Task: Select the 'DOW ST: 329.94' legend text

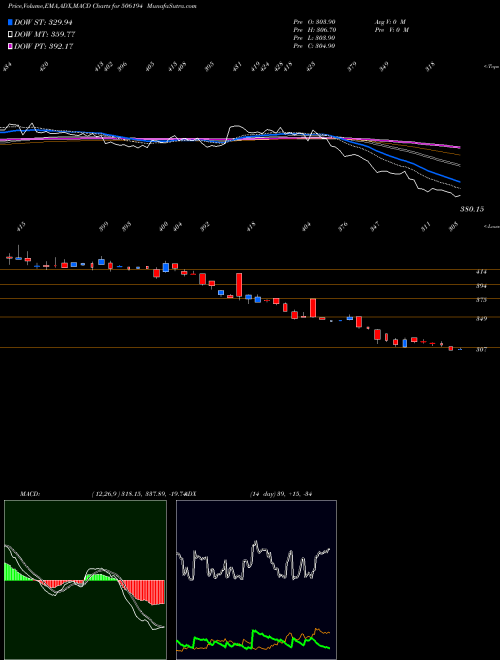Action: click(x=44, y=23)
